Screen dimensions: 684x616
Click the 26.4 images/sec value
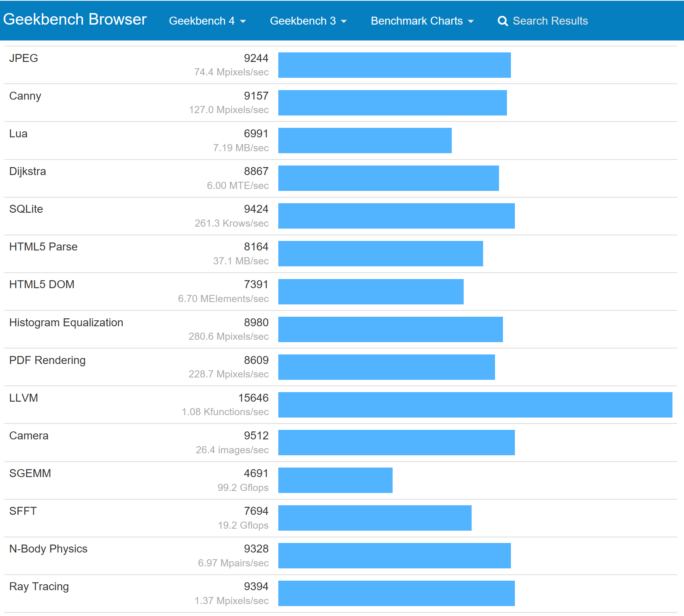click(232, 450)
